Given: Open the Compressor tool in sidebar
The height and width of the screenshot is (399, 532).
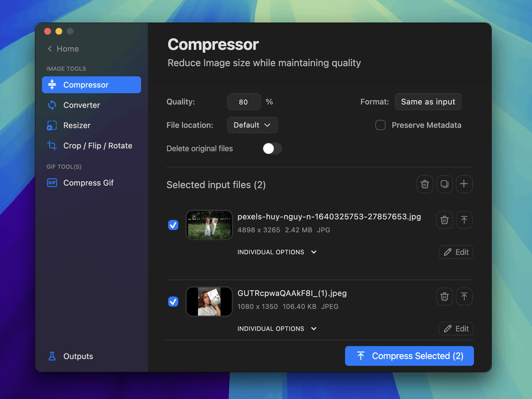Looking at the screenshot, I should click(91, 85).
